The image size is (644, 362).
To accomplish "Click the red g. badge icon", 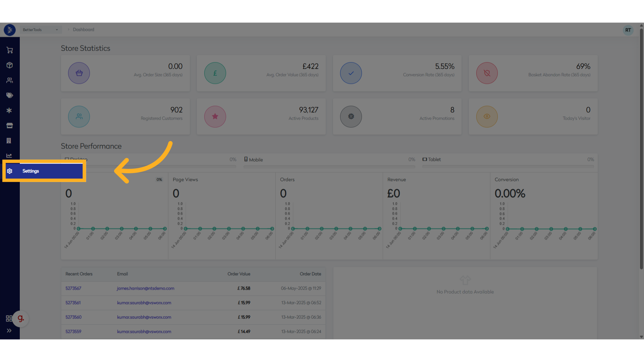I will [x=20, y=319].
